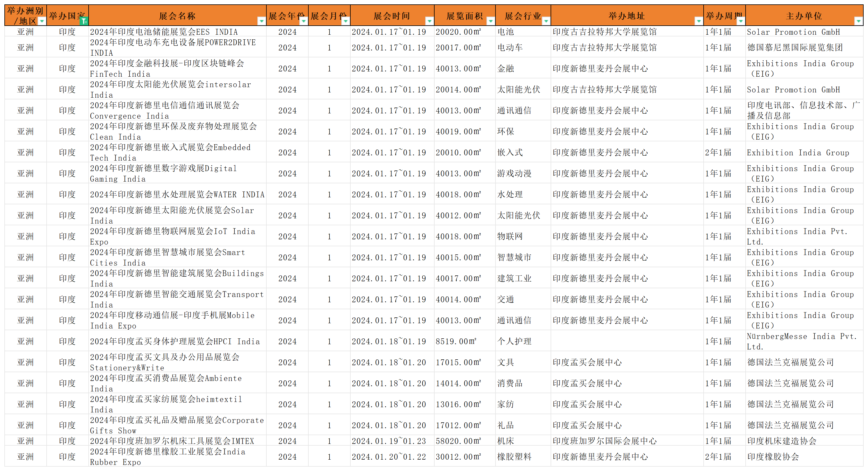Select cell with Ambiente India exhibition name
The height and width of the screenshot is (471, 868).
pyautogui.click(x=178, y=383)
